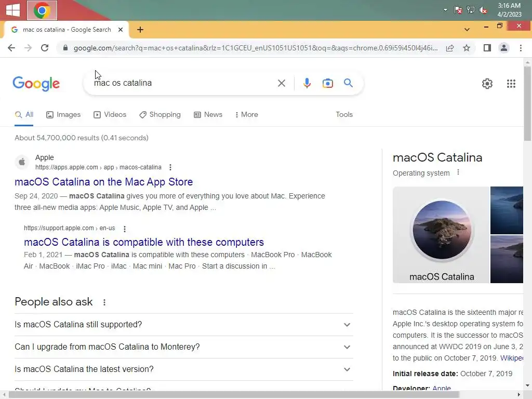Screen dimensions: 532x399
Task: Expand Is macOS Catalina the latest version?
Action: pos(184,369)
